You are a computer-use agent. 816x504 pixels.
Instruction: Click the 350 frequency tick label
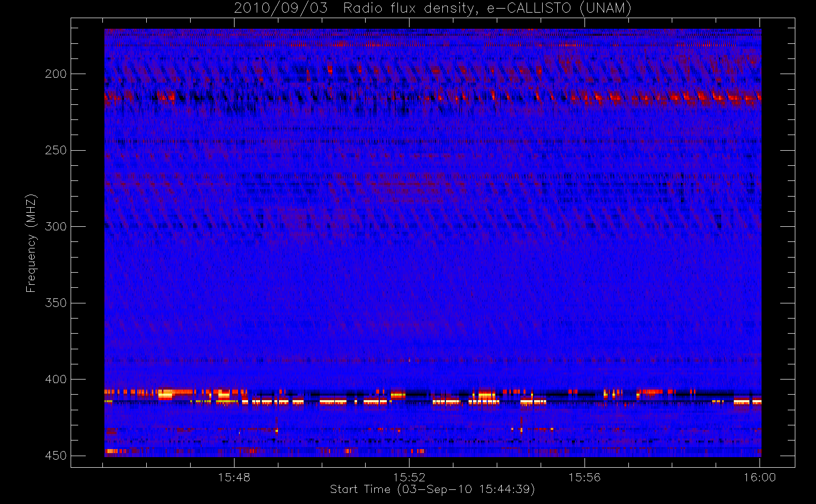[x=55, y=303]
